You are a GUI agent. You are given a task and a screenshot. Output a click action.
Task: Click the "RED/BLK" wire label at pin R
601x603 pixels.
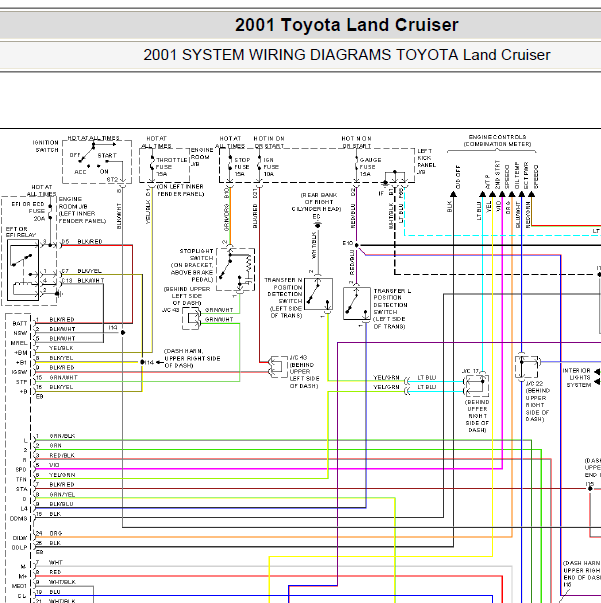click(x=62, y=455)
